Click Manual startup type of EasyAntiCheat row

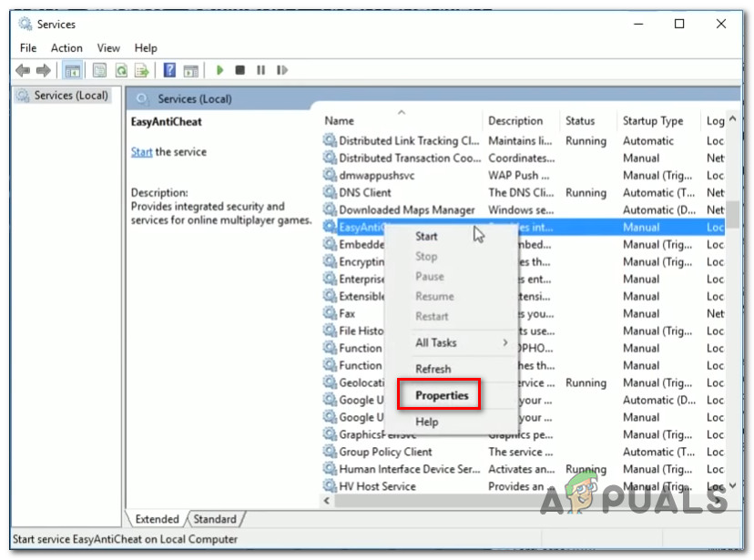click(641, 228)
